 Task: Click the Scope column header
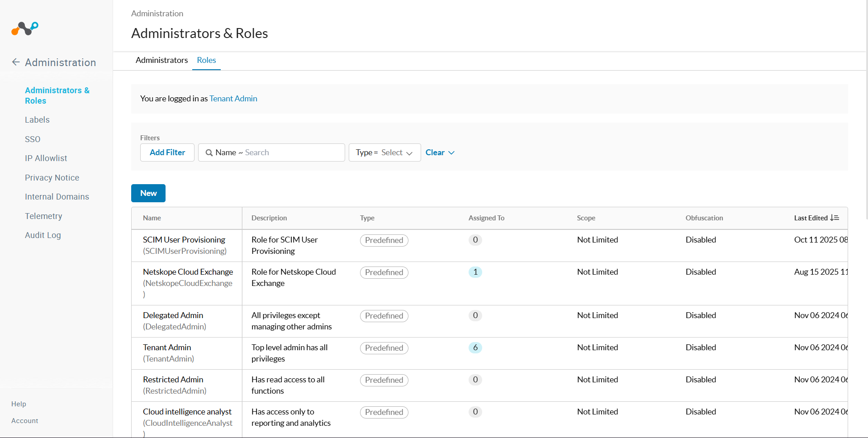pyautogui.click(x=586, y=218)
